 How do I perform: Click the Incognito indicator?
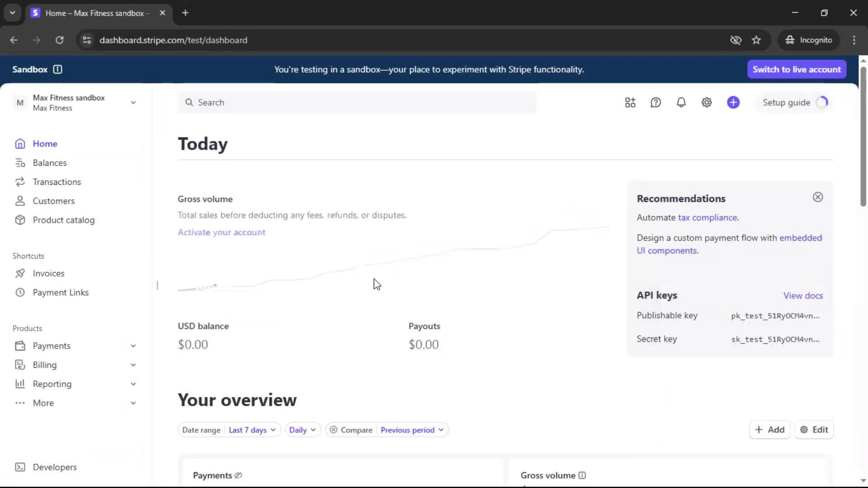(809, 40)
